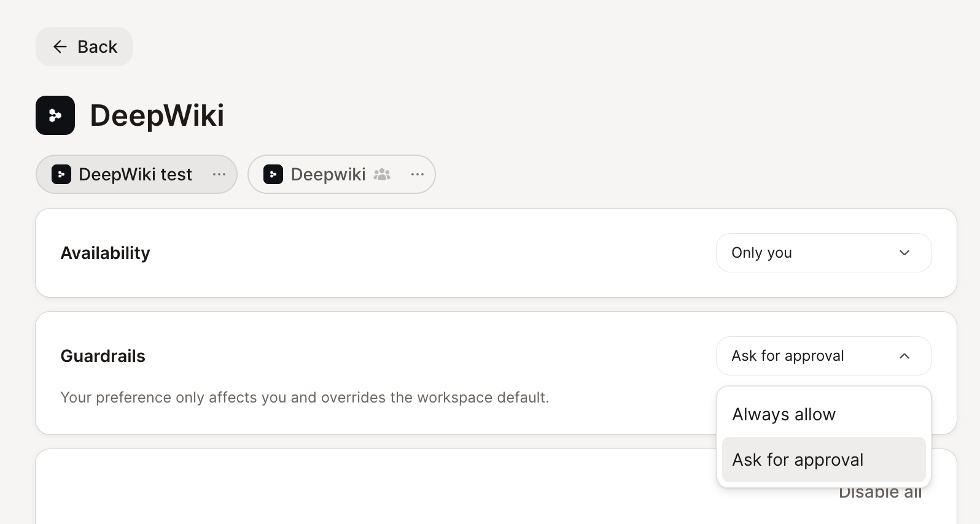Select the Deepwiki shared tab
Screen dimensions: 980x524
tap(341, 174)
